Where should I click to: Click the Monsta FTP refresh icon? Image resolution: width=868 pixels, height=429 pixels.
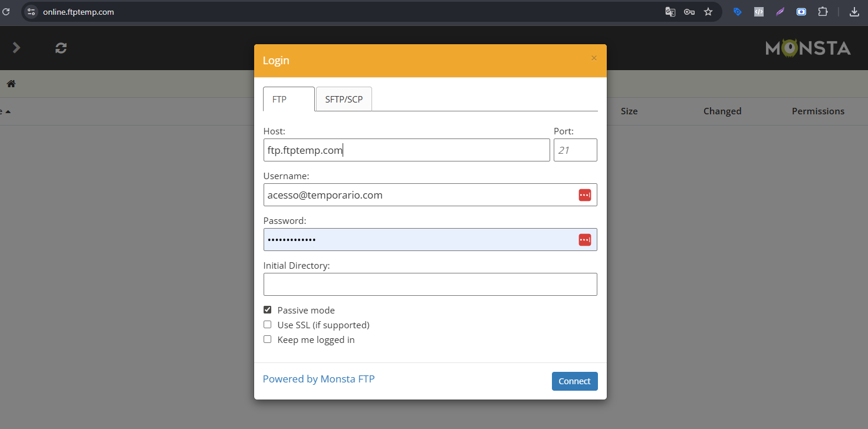(x=61, y=48)
